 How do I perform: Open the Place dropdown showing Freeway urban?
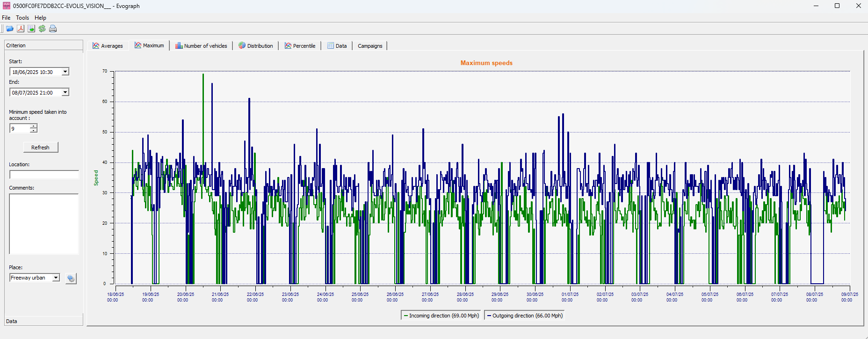[x=56, y=278]
